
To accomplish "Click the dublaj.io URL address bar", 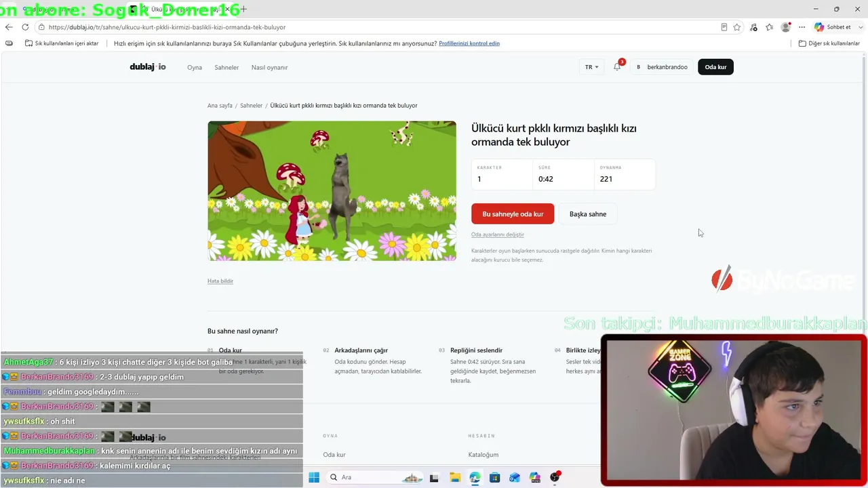I will tap(380, 27).
